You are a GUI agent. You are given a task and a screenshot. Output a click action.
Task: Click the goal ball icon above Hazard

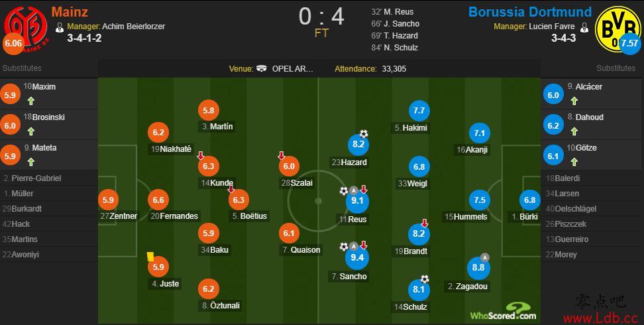[364, 134]
